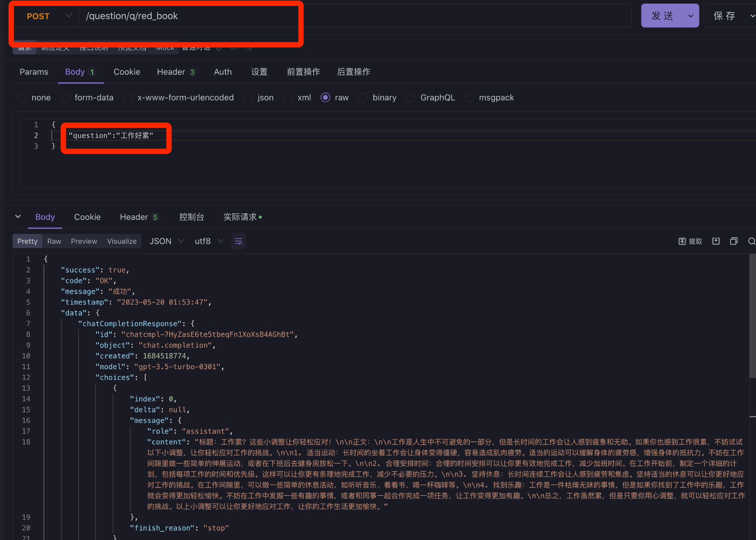Click the copy response icon
Image resolution: width=756 pixels, height=540 pixels.
pyautogui.click(x=734, y=241)
